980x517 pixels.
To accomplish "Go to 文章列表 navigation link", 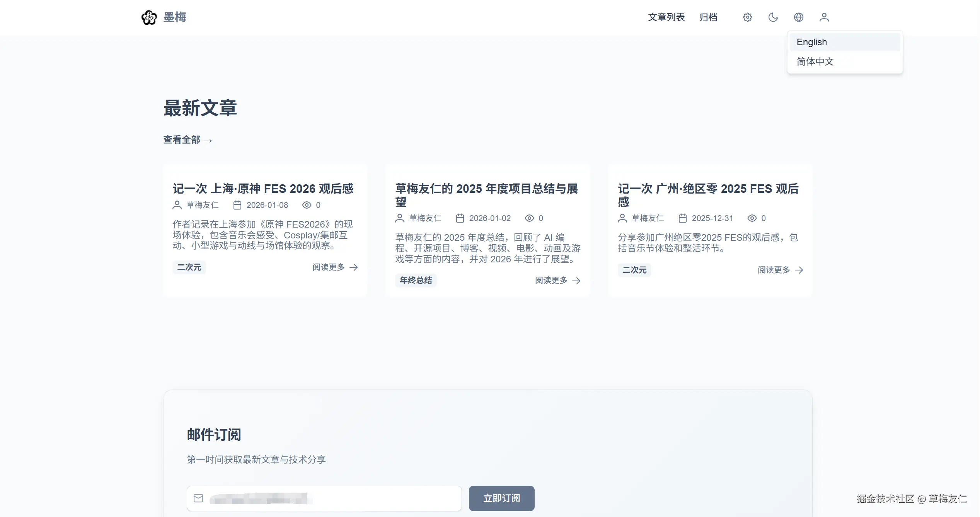I will coord(666,17).
